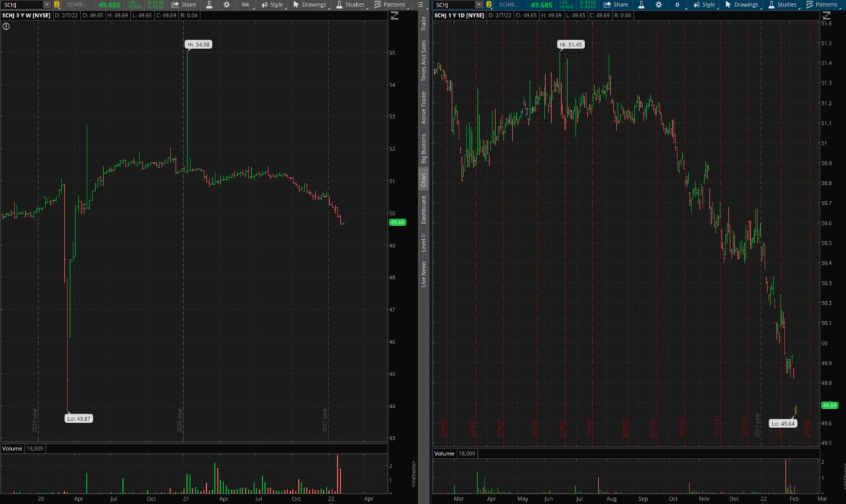
Task: Open the Style menu in left chart
Action: [272, 5]
